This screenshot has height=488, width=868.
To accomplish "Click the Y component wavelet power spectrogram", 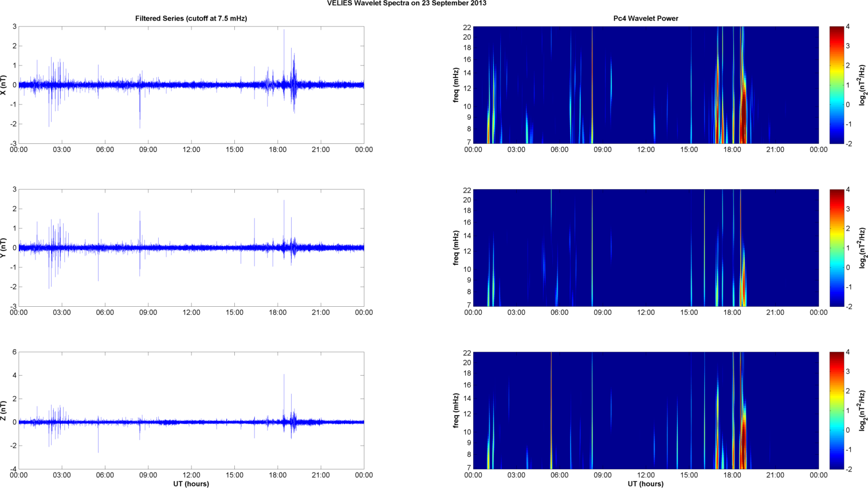I will point(646,248).
